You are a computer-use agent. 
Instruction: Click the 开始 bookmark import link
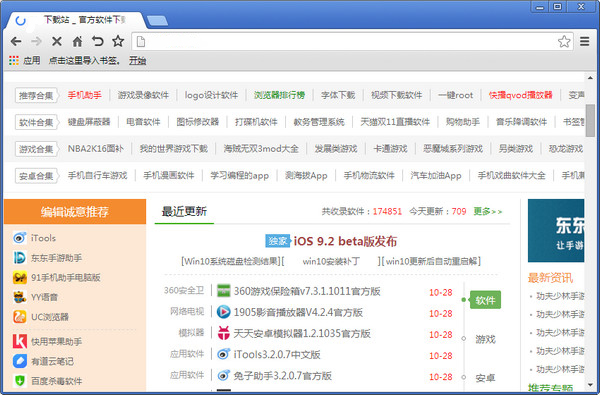click(137, 60)
